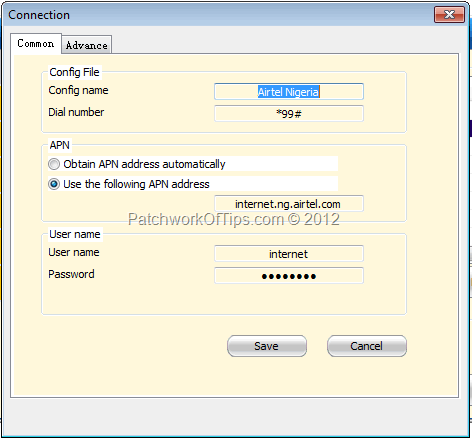Click the Password label
472x440 pixels.
[x=71, y=274]
